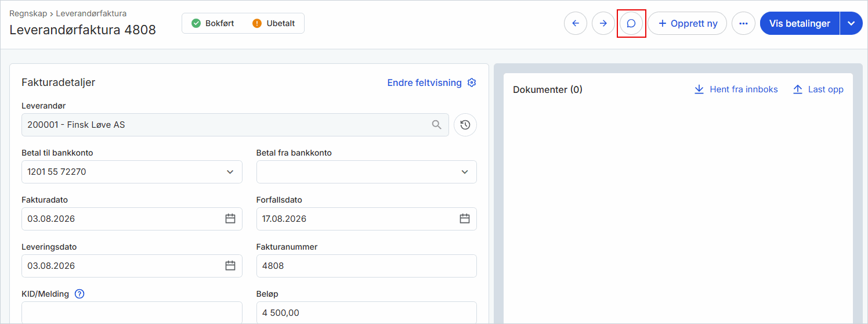868x324 pixels.
Task: Open the Fakturadato calendar picker
Action: (x=230, y=219)
